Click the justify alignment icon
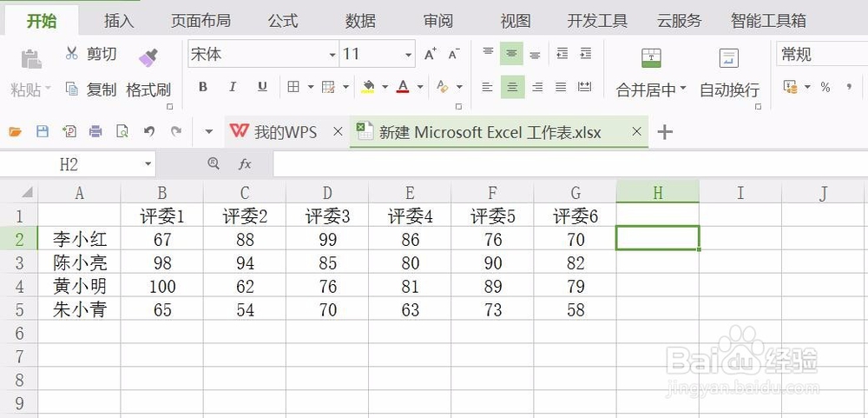Viewport: 868px width, 418px height. click(x=561, y=87)
